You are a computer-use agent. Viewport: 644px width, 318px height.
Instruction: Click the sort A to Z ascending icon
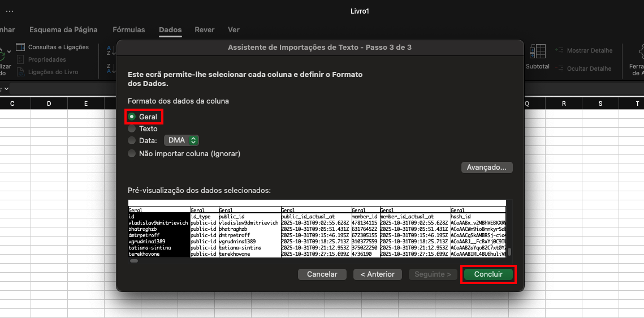[111, 51]
